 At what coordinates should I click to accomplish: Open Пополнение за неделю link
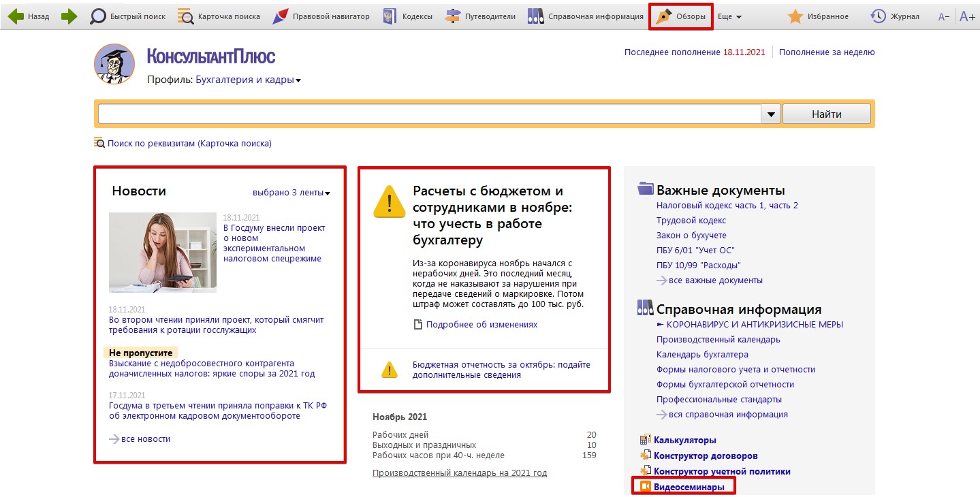pos(827,52)
